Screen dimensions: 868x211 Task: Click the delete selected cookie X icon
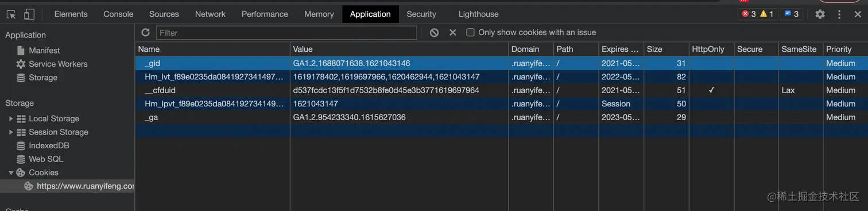tap(453, 33)
